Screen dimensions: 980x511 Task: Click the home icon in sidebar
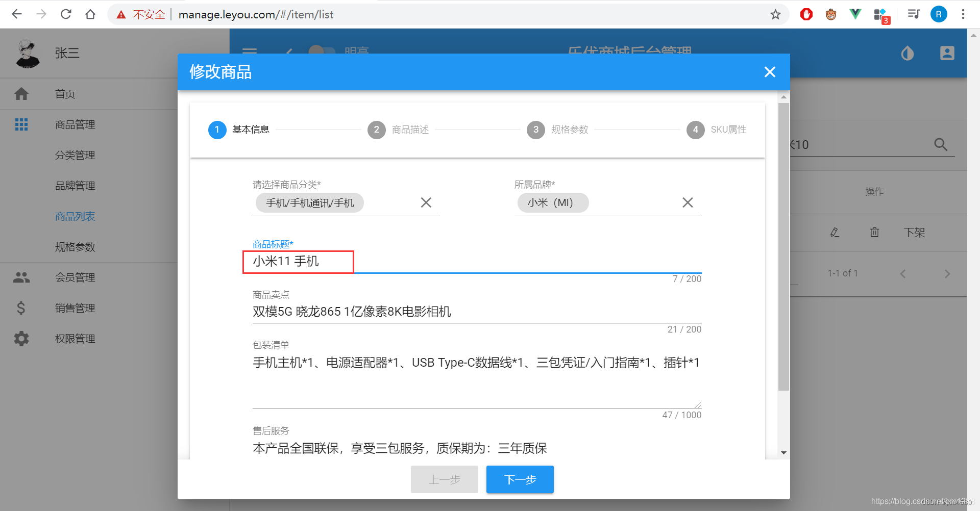[21, 94]
